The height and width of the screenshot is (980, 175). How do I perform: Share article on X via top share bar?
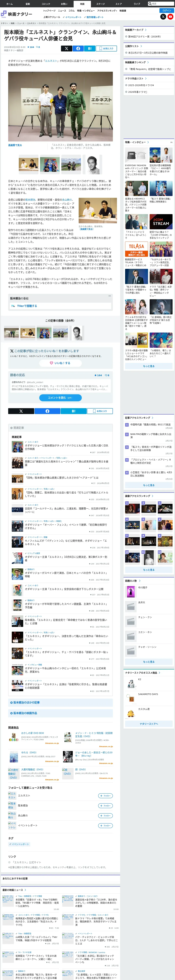click(x=66, y=48)
